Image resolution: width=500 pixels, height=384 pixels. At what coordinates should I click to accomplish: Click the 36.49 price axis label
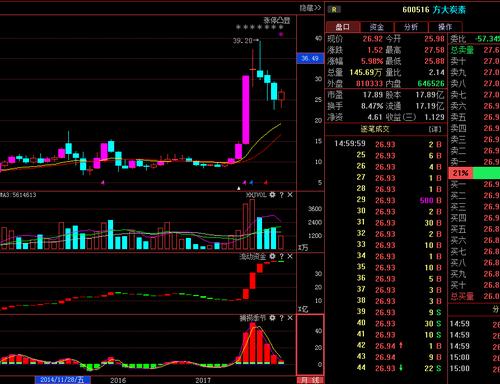(310, 59)
